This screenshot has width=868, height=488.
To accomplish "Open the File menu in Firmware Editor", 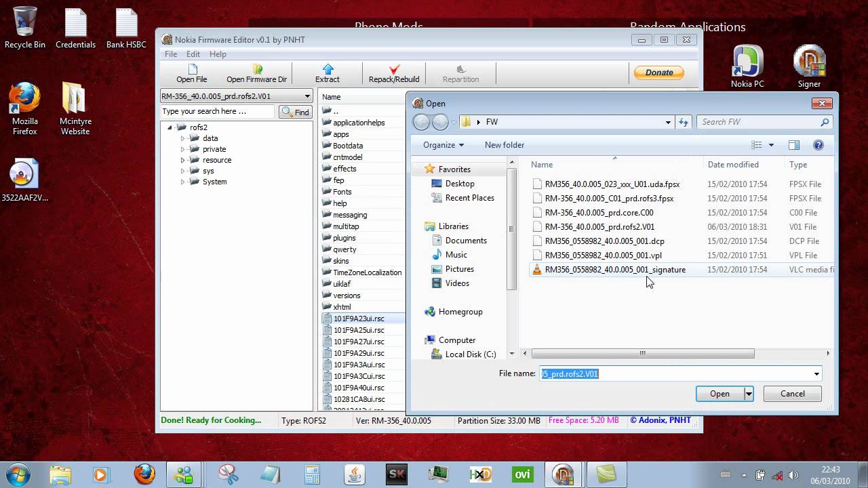I will point(171,54).
